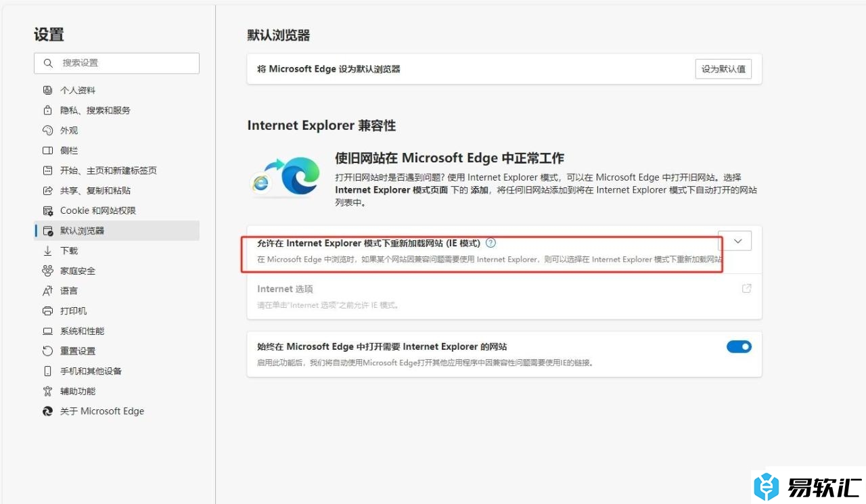The width and height of the screenshot is (866, 504).
Task: Click the 家庭安全 family icon
Action: click(47, 271)
